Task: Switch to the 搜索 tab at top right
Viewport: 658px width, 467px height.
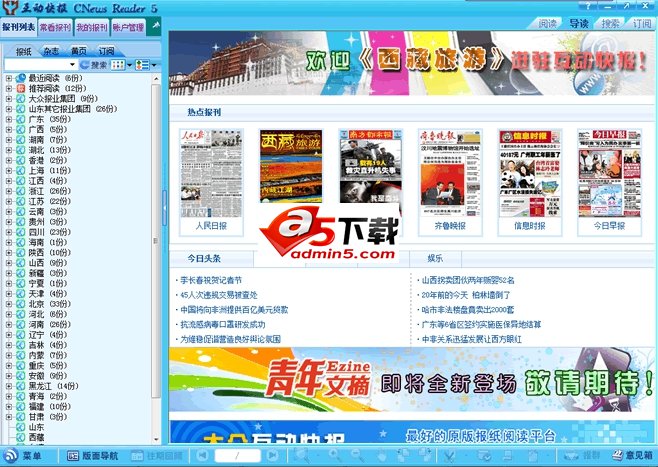Action: click(x=610, y=24)
